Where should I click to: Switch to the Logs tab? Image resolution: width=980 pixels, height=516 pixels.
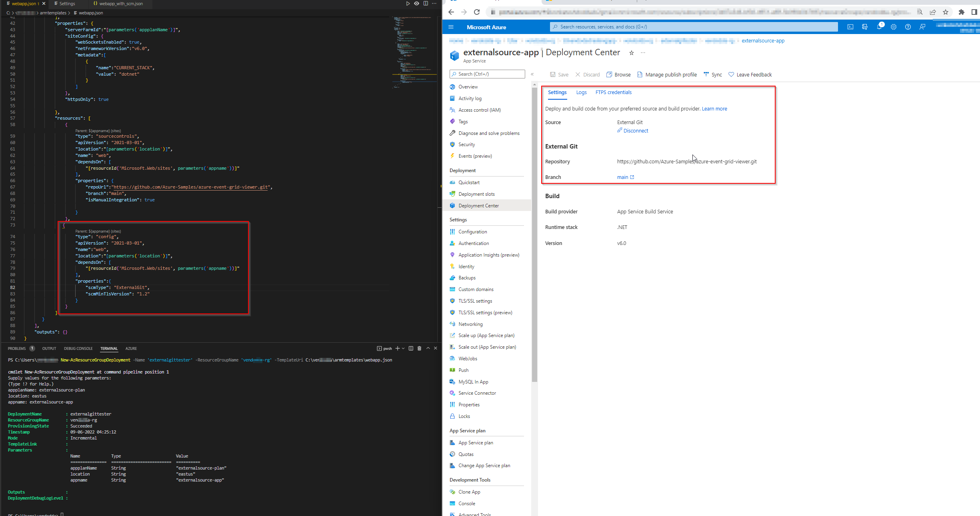581,92
